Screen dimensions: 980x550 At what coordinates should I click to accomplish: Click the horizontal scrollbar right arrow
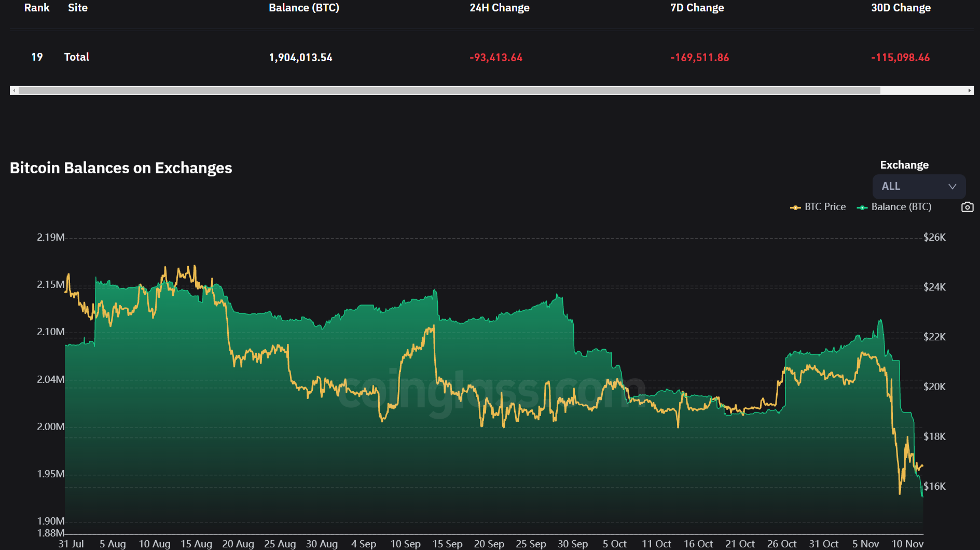click(x=969, y=90)
